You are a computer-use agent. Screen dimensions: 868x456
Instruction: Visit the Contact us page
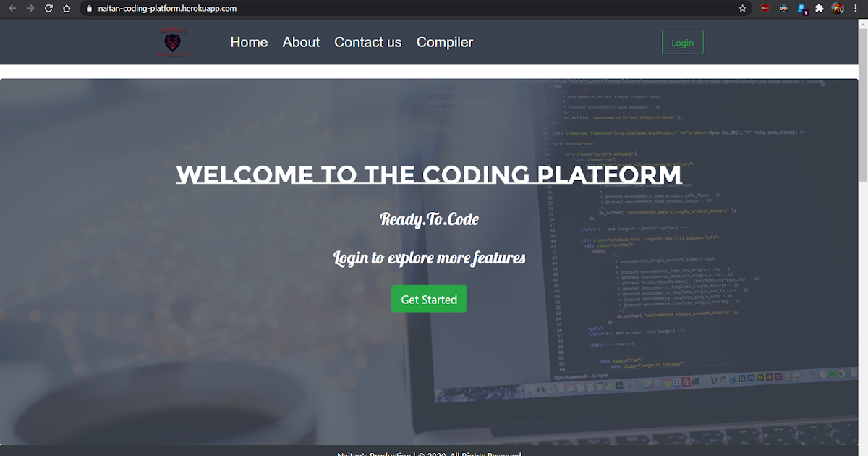point(367,42)
